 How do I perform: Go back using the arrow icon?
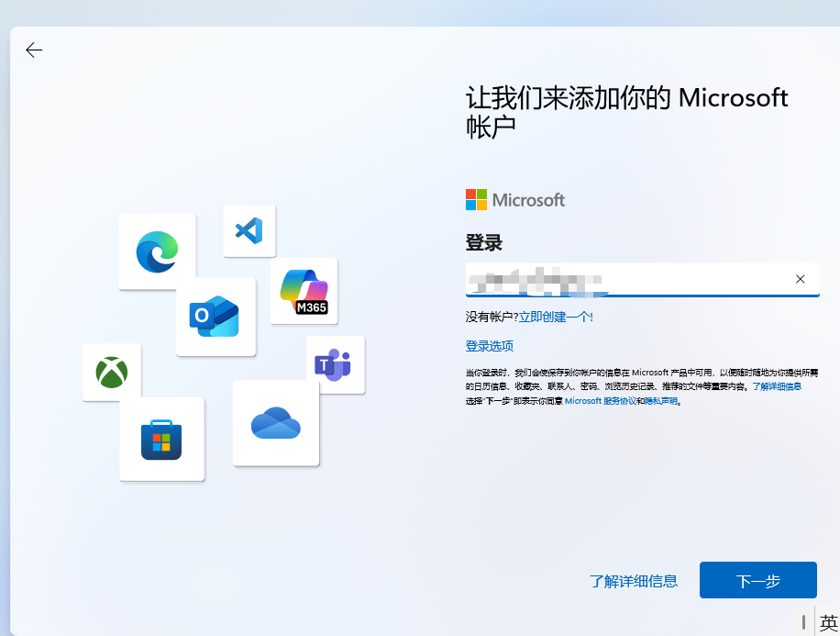34,50
